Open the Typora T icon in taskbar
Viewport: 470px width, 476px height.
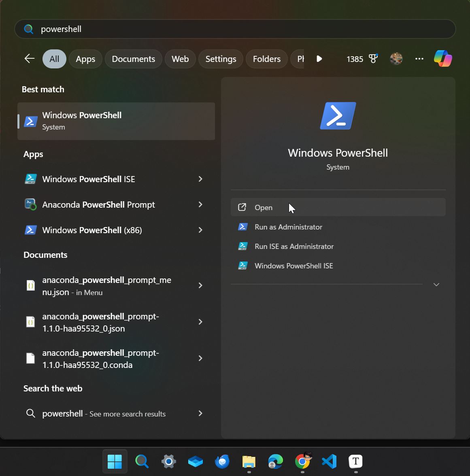[x=356, y=461]
